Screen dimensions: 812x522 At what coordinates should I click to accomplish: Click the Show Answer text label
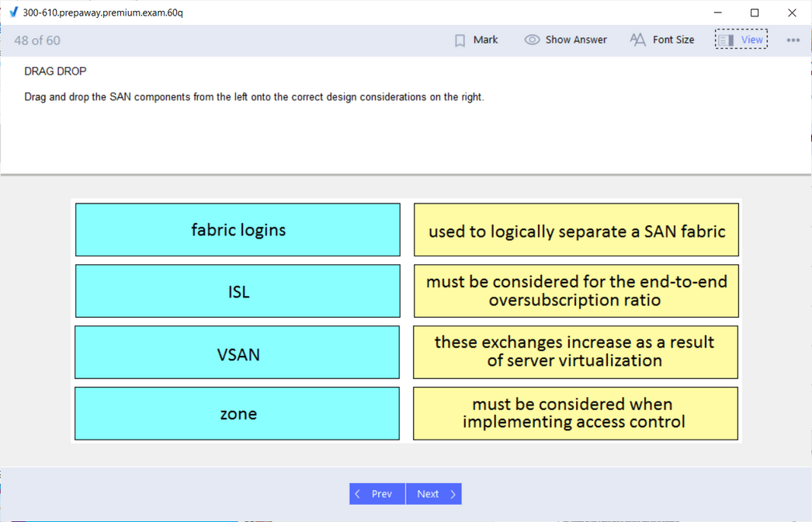click(x=576, y=40)
